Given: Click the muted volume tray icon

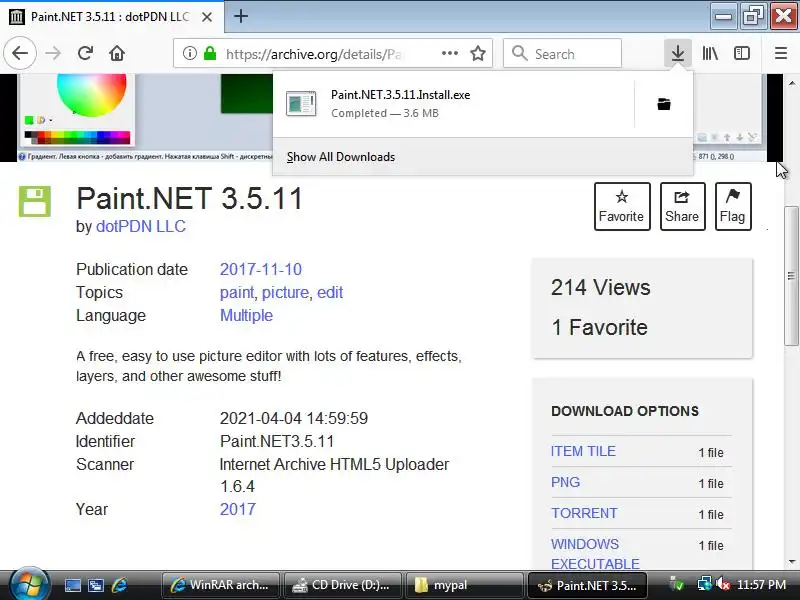Looking at the screenshot, I should point(722,584).
